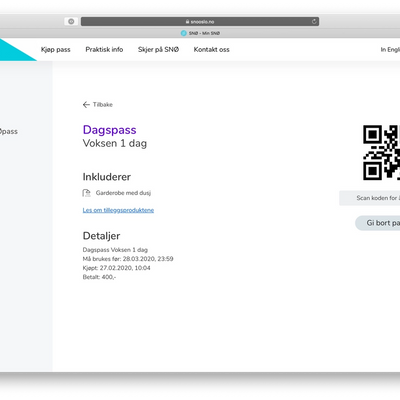
Task: Click the Detaljer heading
Action: 101,236
